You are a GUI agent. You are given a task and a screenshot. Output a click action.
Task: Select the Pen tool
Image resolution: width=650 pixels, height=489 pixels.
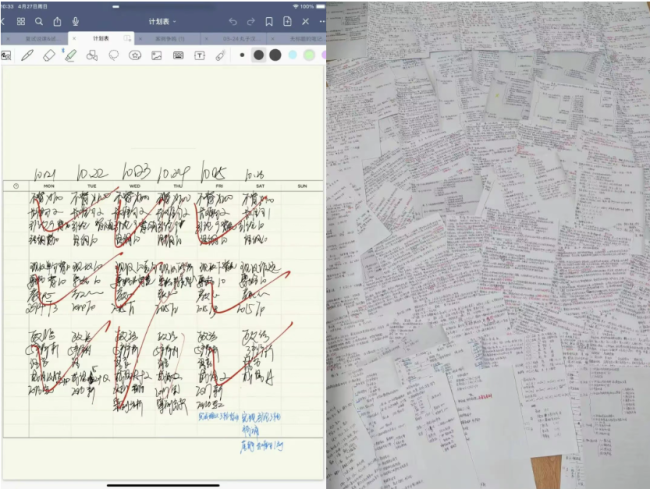point(27,56)
